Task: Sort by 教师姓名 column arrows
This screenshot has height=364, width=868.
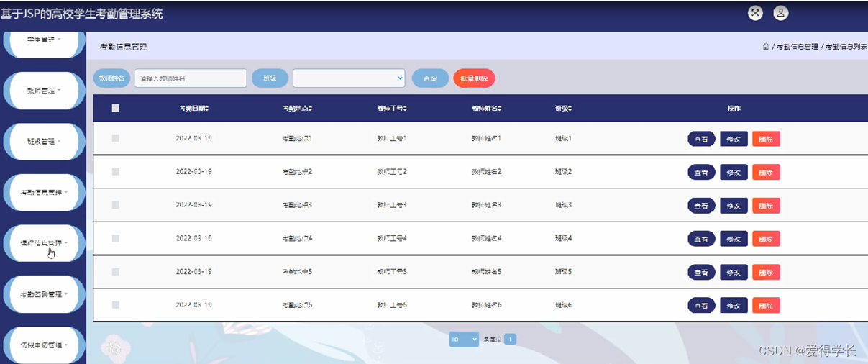Action: click(x=499, y=109)
